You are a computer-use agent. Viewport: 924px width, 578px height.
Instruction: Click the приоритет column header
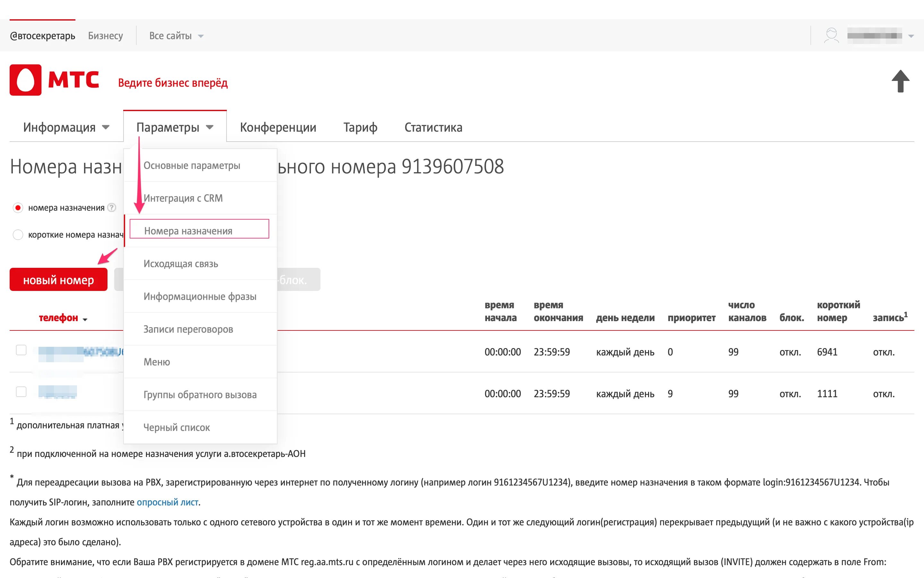pos(691,318)
